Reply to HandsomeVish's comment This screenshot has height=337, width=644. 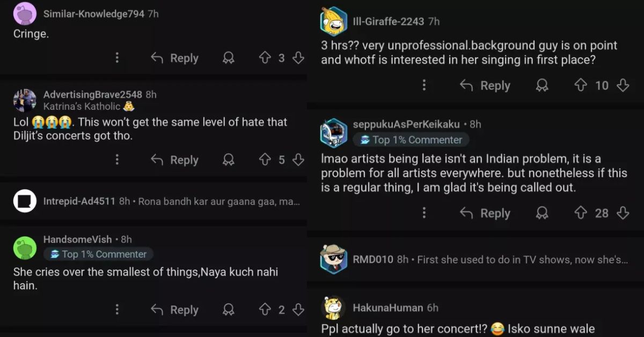(x=175, y=310)
